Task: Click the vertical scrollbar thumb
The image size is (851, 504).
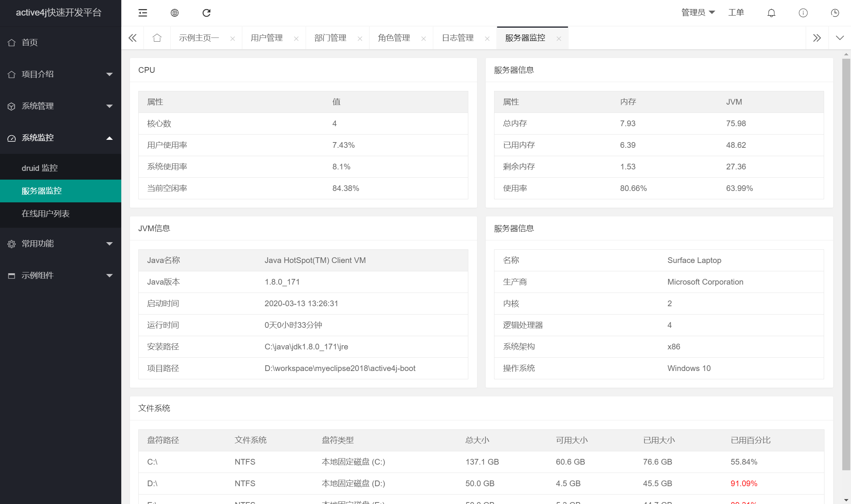Action: click(846, 264)
